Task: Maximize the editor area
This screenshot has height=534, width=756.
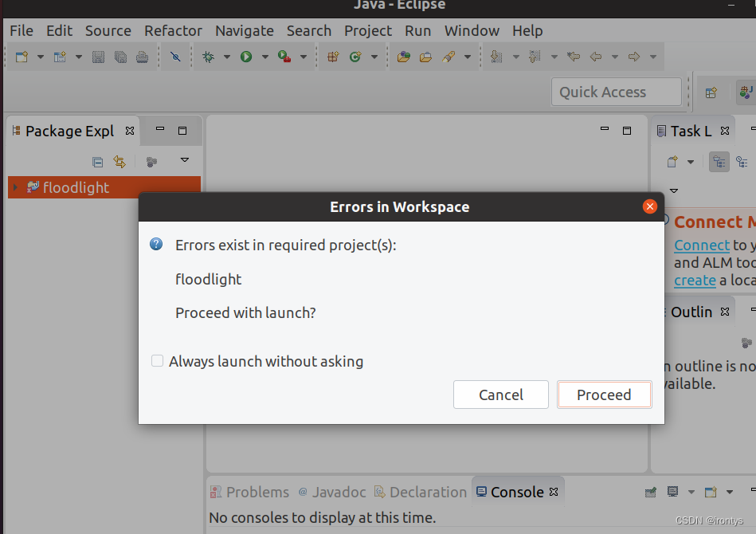Action: point(627,131)
